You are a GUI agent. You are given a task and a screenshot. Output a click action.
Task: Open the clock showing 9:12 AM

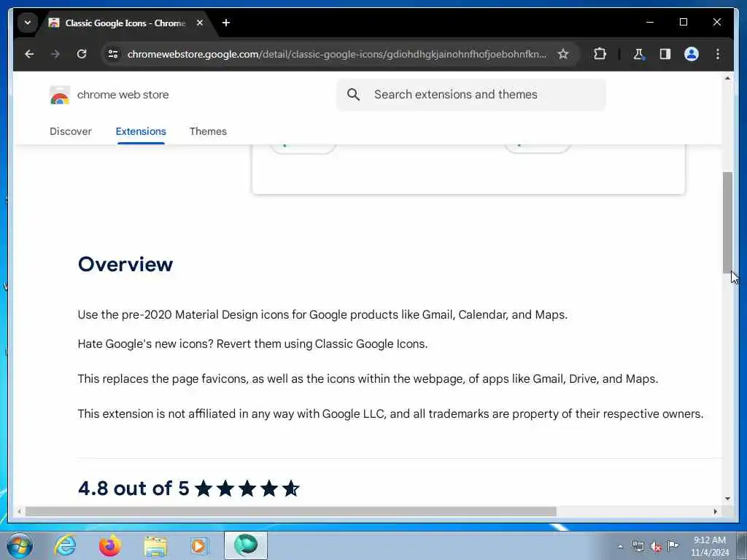(710, 546)
